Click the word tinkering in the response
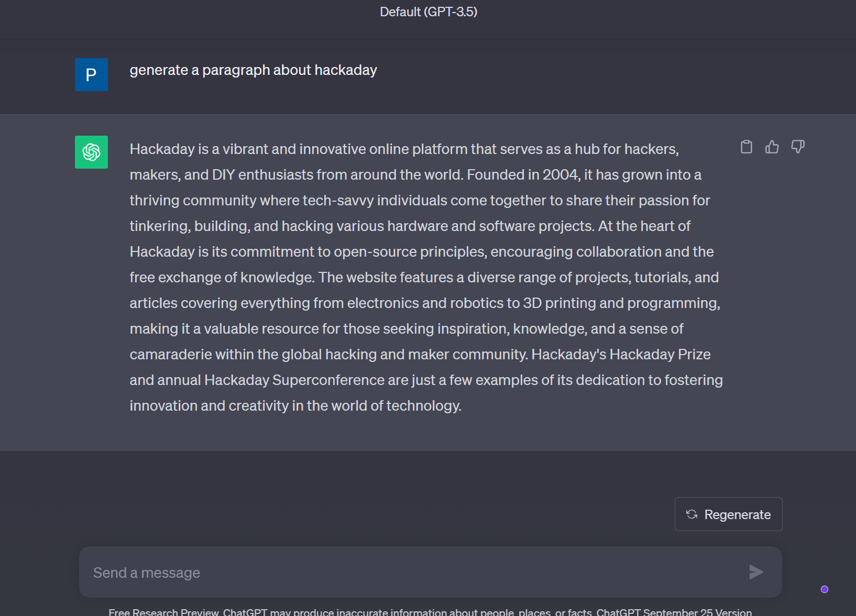856x616 pixels. tap(159, 226)
